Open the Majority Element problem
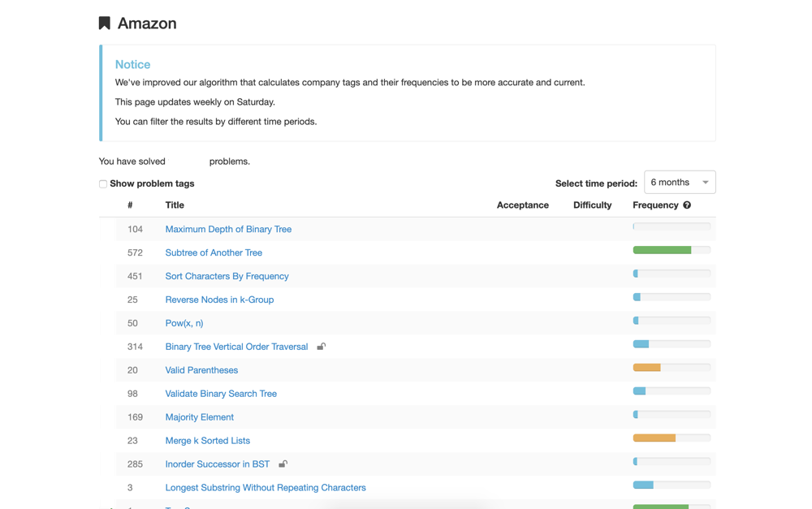The width and height of the screenshot is (812, 509). tap(200, 416)
